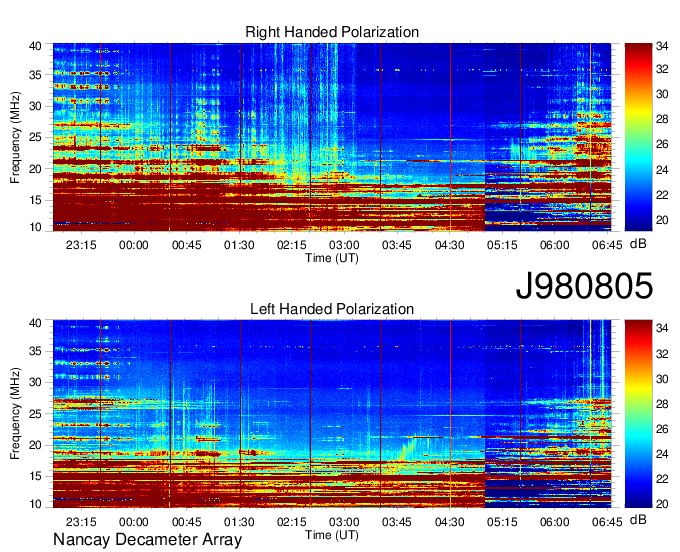Click the 'Left Handed Polarization' plot title
This screenshot has width=680, height=552.
tap(332, 309)
